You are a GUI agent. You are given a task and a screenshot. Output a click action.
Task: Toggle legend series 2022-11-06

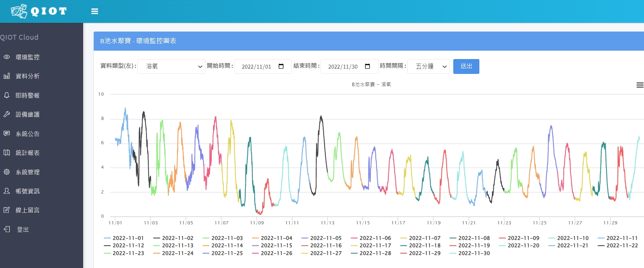[371, 238]
